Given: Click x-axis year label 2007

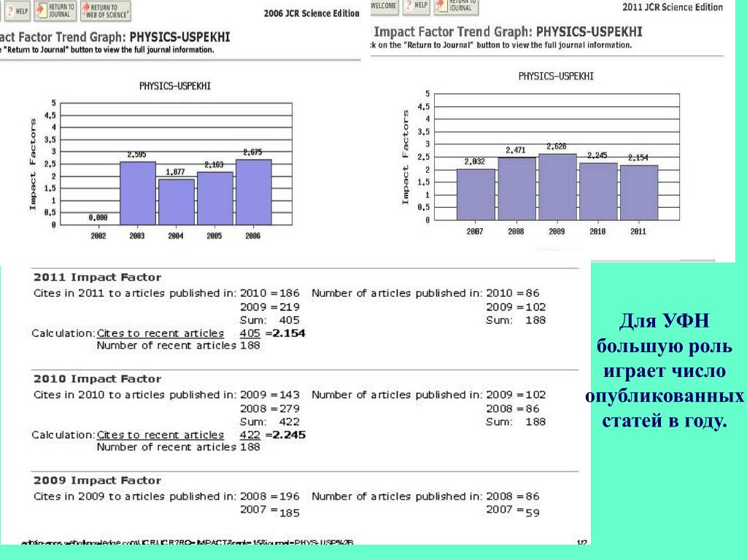Looking at the screenshot, I should [x=475, y=231].
